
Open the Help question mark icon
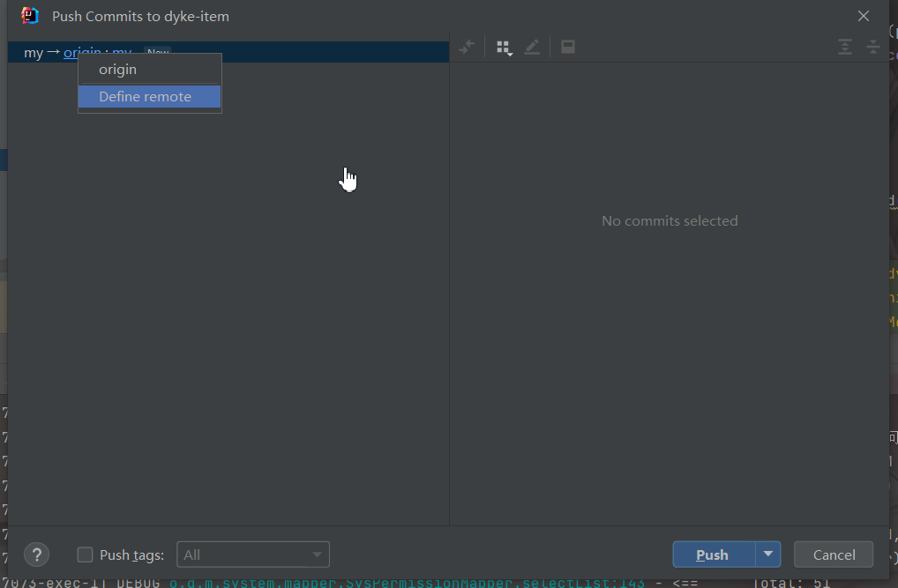coord(36,555)
